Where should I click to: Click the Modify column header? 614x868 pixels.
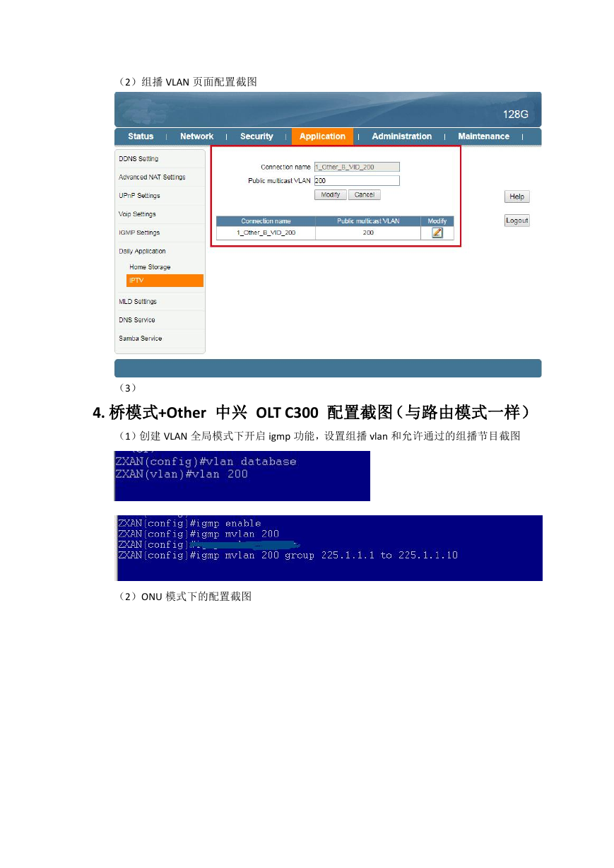(x=437, y=221)
